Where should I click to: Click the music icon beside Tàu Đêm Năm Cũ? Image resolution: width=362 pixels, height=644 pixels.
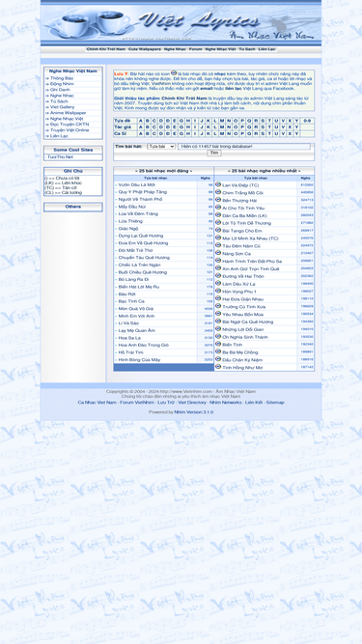click(x=218, y=245)
